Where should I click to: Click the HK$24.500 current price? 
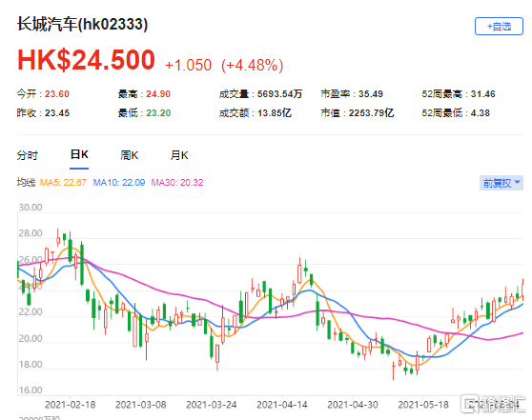(x=86, y=60)
